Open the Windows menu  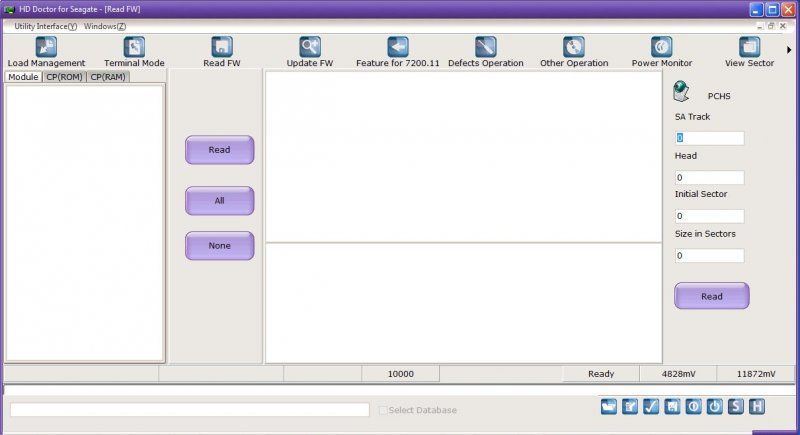105,27
